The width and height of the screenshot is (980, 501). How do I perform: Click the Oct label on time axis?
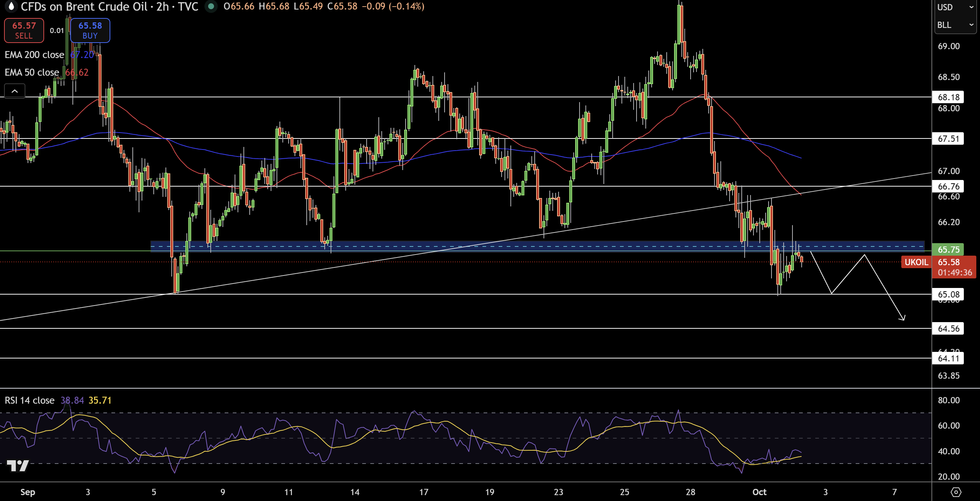(x=759, y=492)
